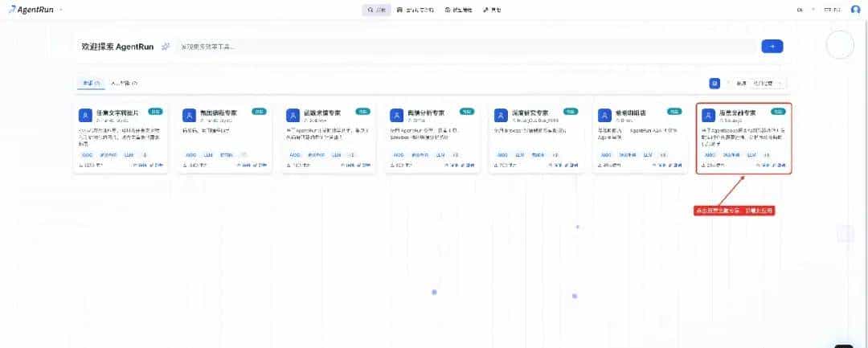
Task: Click the LLM tag on 深度研究专家 card
Action: 520,155
